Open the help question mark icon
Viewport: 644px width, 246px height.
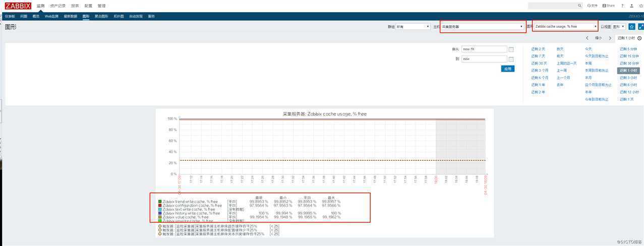point(622,6)
